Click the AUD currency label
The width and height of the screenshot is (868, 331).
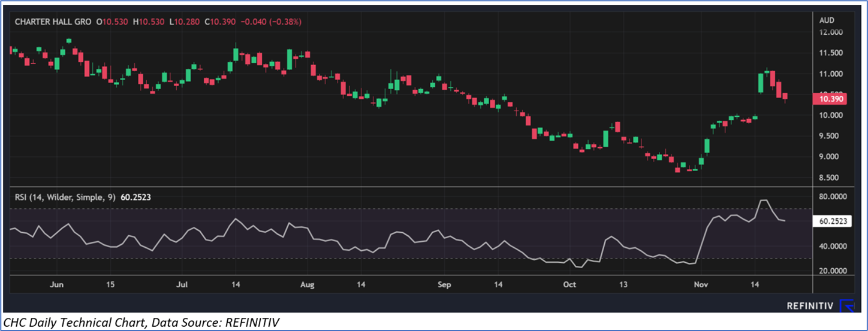pos(827,20)
